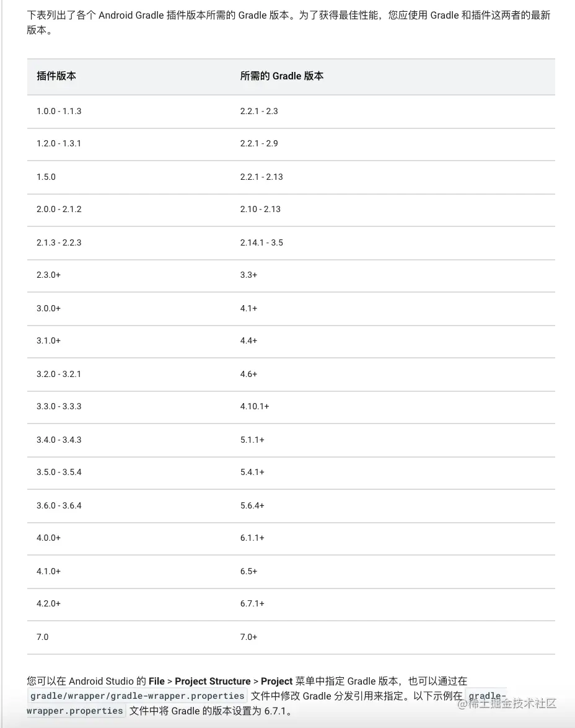Click the 4.4+ Gradle version cell
Viewport: 575px width, 728px height.
(248, 340)
